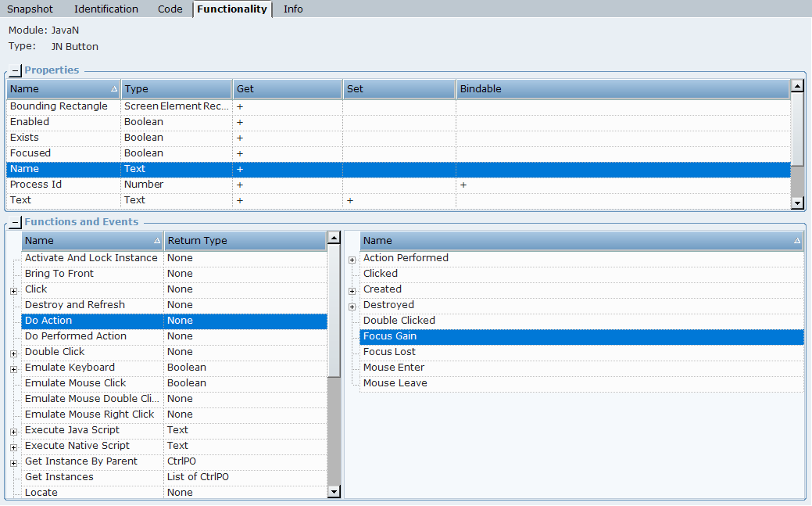The height and width of the screenshot is (506, 812).
Task: Expand the Emulate Keyboard function
Action: point(14,369)
